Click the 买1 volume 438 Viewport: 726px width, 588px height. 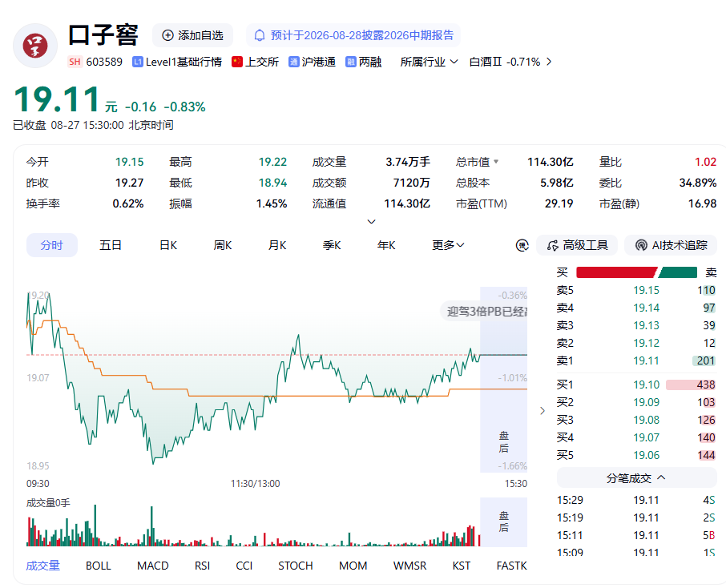pyautogui.click(x=706, y=385)
